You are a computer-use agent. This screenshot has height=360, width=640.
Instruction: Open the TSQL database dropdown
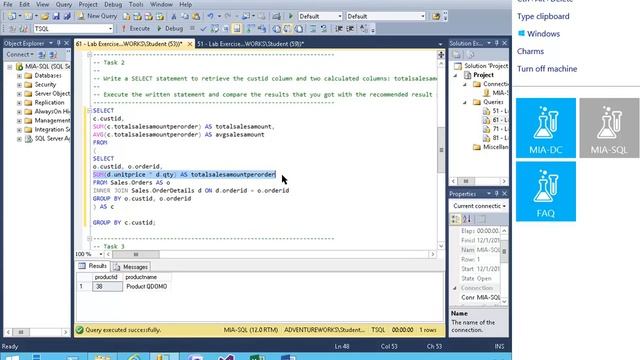110,29
